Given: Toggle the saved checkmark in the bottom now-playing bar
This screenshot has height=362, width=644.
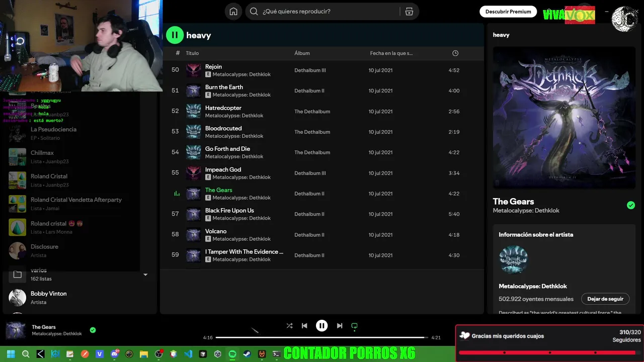Looking at the screenshot, I should [93, 330].
